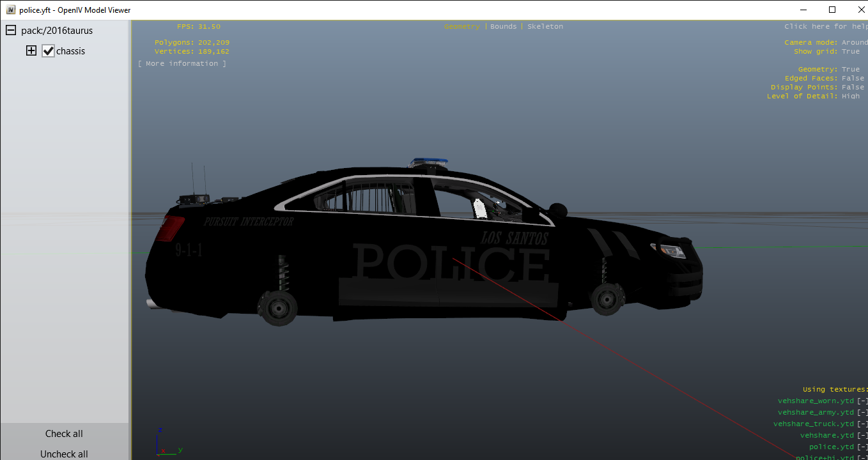Switch to the Skeleton view tab

pos(545,27)
